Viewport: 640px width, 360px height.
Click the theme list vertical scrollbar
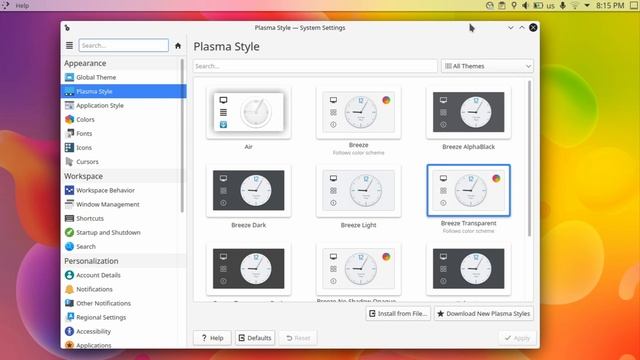pyautogui.click(x=529, y=159)
